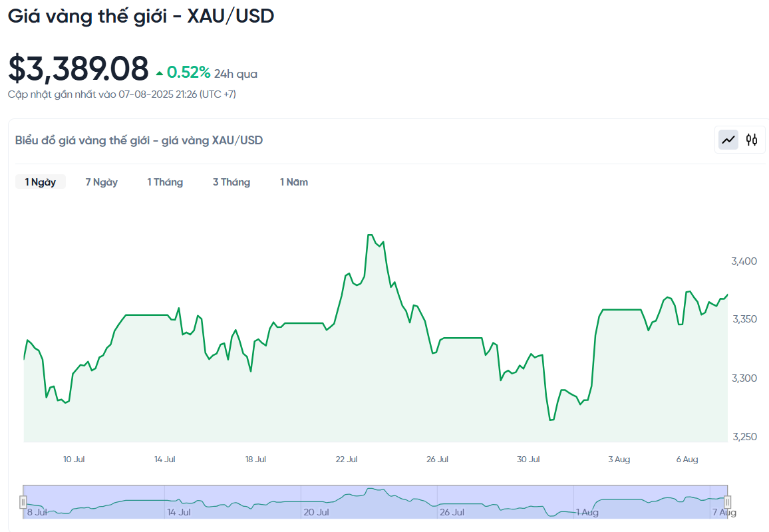Viewport: 769px width, 532px height.
Task: Switch to candlestick chart view icon
Action: tap(751, 140)
